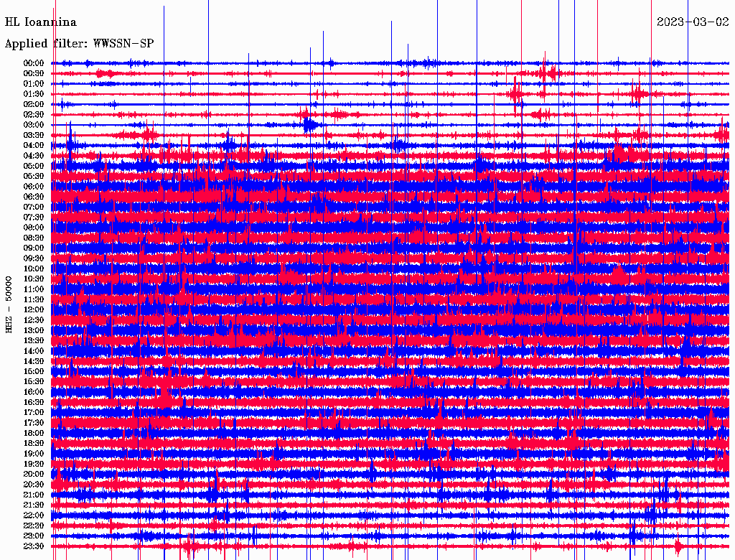This screenshot has width=735, height=560.
Task: Select the 06:30 time row label
Action: 34,197
